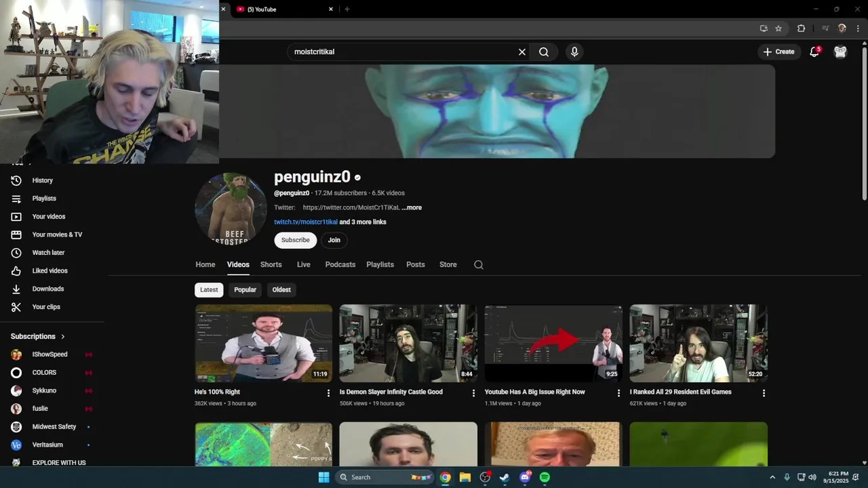Open the gorilla avatar account menu

click(x=840, y=52)
